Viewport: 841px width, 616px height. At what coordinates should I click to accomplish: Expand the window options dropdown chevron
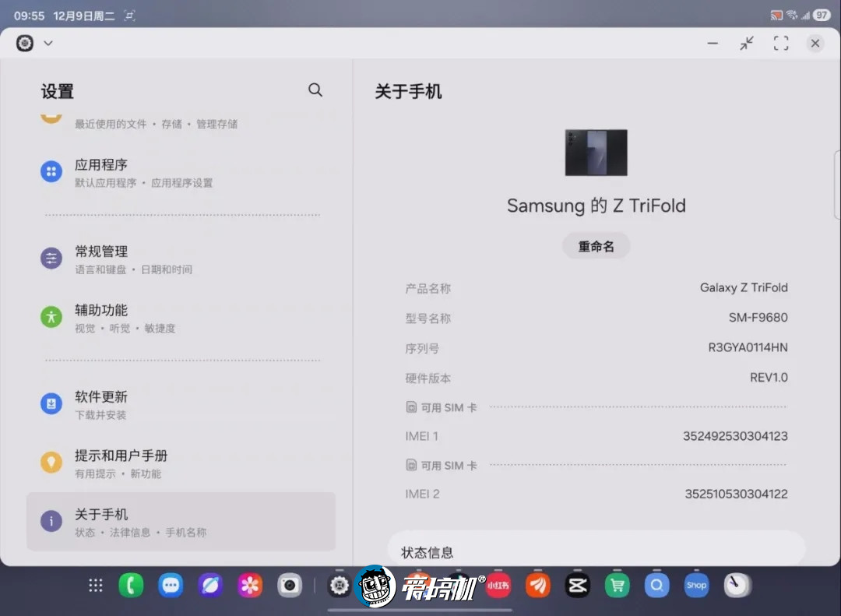point(48,43)
